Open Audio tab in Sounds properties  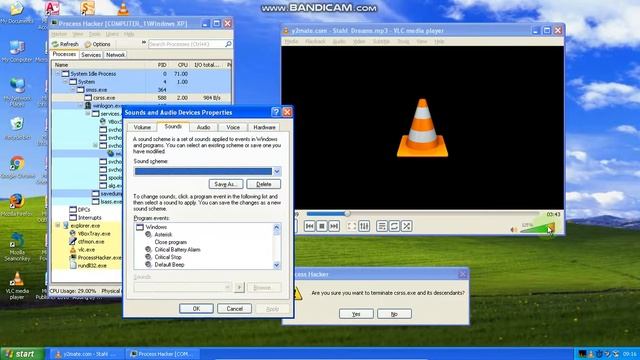(203, 127)
